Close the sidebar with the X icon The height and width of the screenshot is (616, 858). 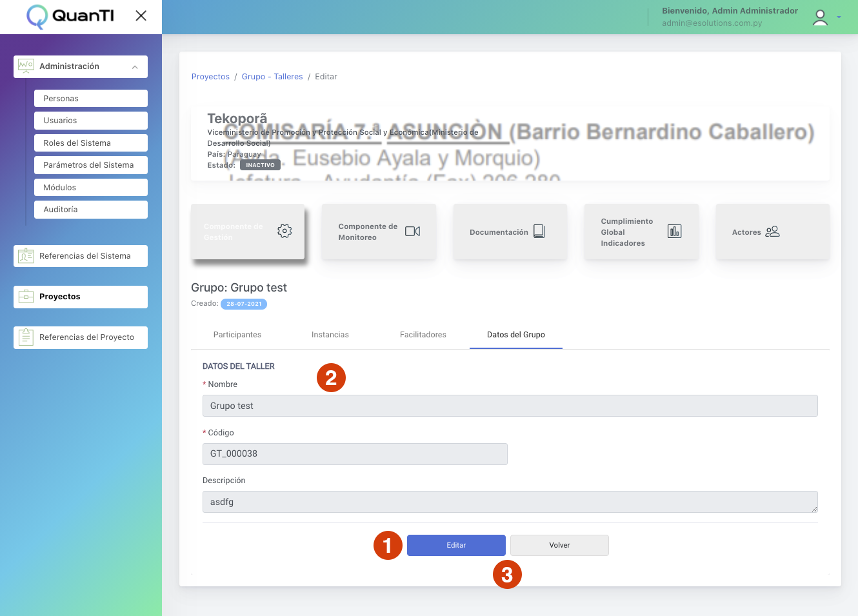141,15
